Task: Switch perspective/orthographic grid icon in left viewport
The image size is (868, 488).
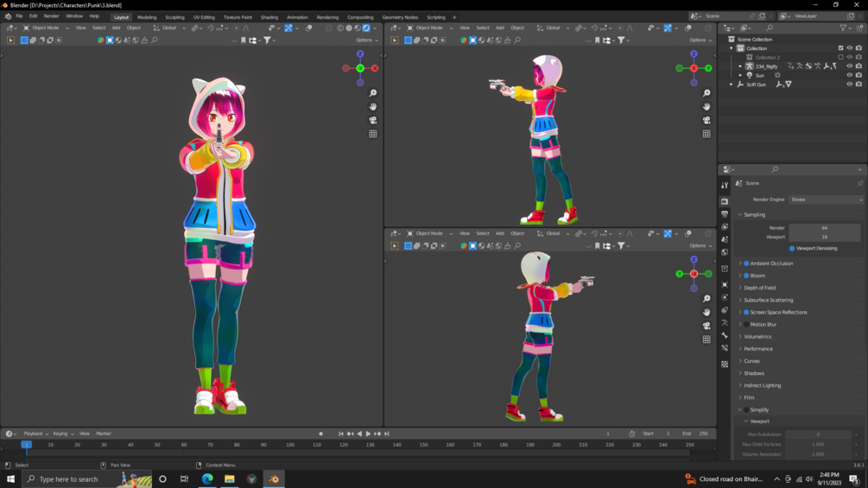Action: pyautogui.click(x=373, y=134)
